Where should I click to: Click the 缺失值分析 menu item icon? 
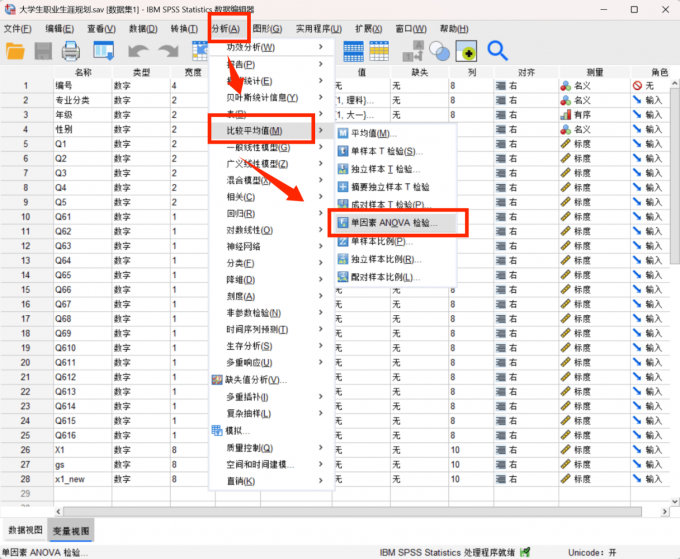[x=217, y=380]
